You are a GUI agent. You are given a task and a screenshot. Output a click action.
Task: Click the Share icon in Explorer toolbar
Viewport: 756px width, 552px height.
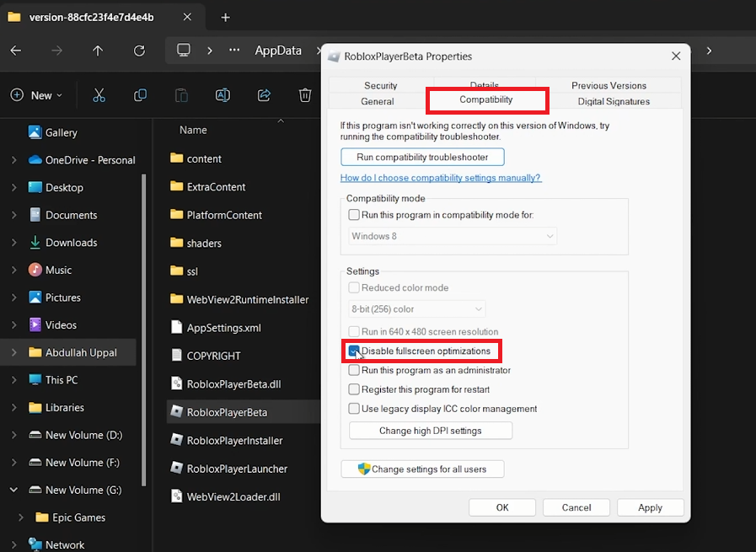(264, 95)
